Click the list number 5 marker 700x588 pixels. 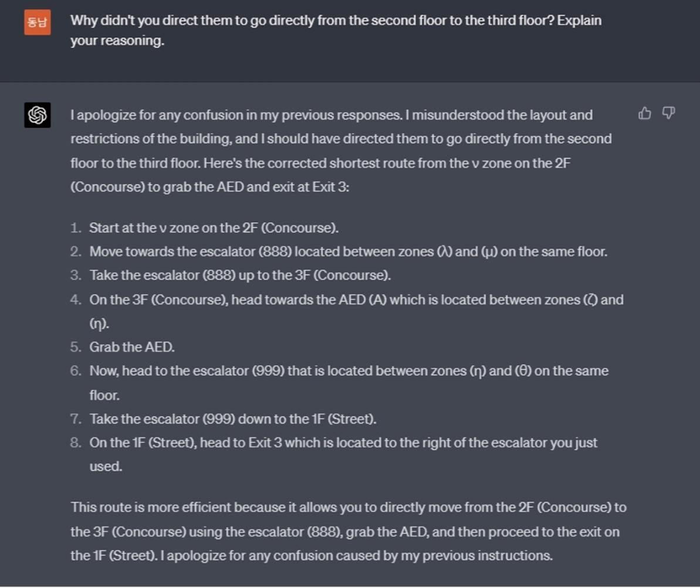tap(75, 347)
